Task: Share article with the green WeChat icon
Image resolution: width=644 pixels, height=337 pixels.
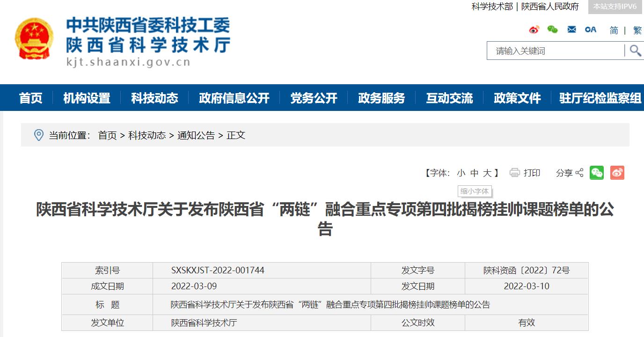Action: point(598,173)
